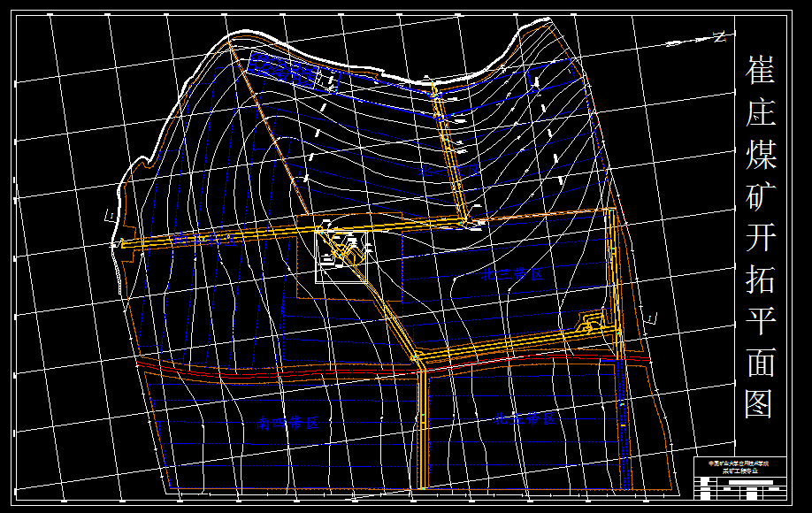Select the 中国矿业大学应用技术学院 title block text

coord(739,463)
